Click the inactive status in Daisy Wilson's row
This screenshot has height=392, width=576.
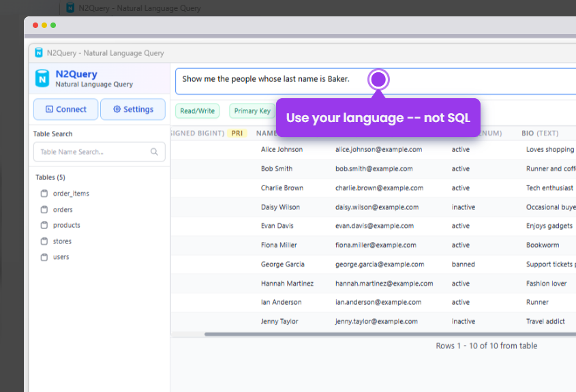(464, 207)
